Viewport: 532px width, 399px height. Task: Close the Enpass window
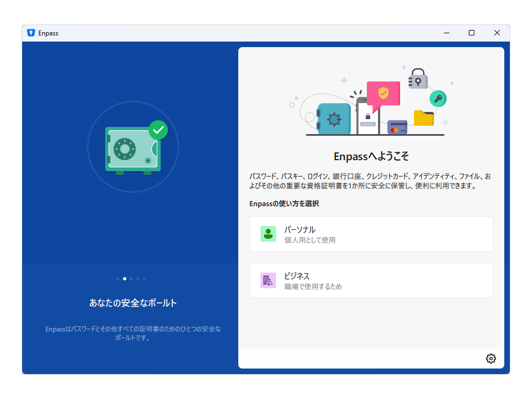click(497, 33)
